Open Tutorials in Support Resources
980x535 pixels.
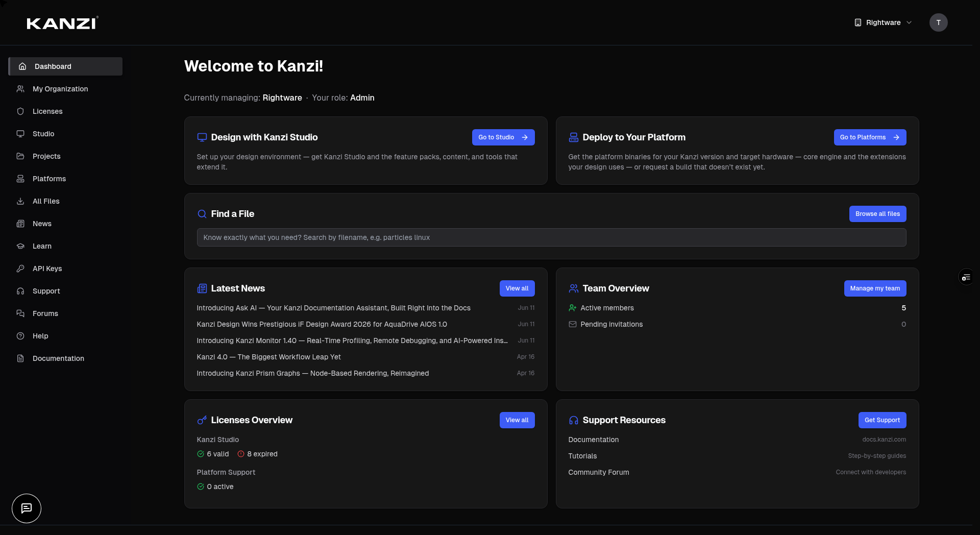click(737, 456)
